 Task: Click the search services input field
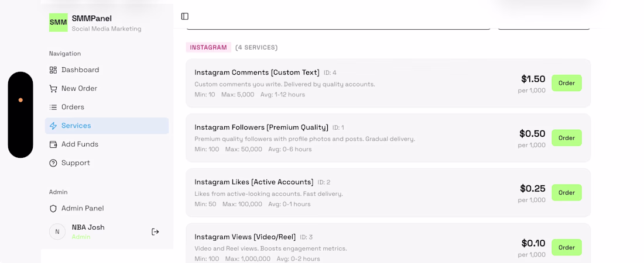[338, 26]
